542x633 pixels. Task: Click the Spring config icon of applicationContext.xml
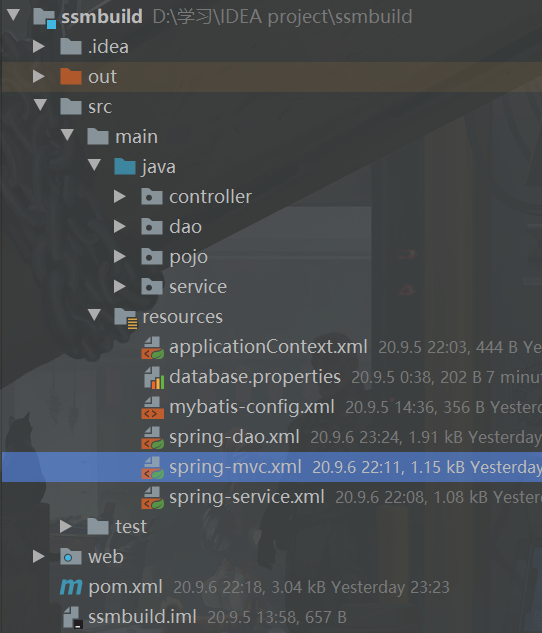pyautogui.click(x=153, y=348)
